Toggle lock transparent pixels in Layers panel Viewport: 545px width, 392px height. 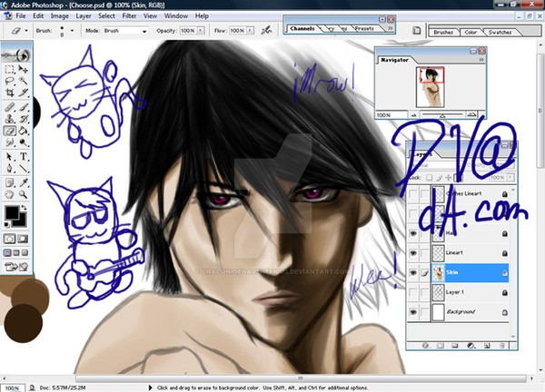point(430,178)
